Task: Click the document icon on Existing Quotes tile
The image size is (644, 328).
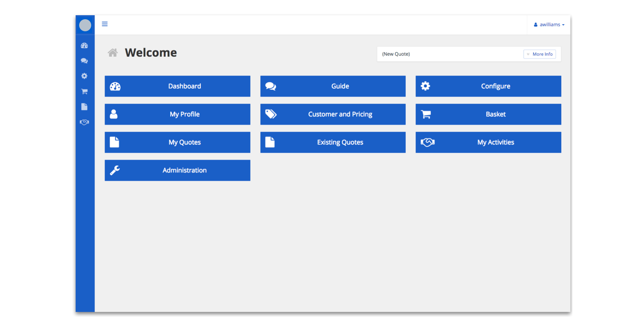Action: point(270,142)
